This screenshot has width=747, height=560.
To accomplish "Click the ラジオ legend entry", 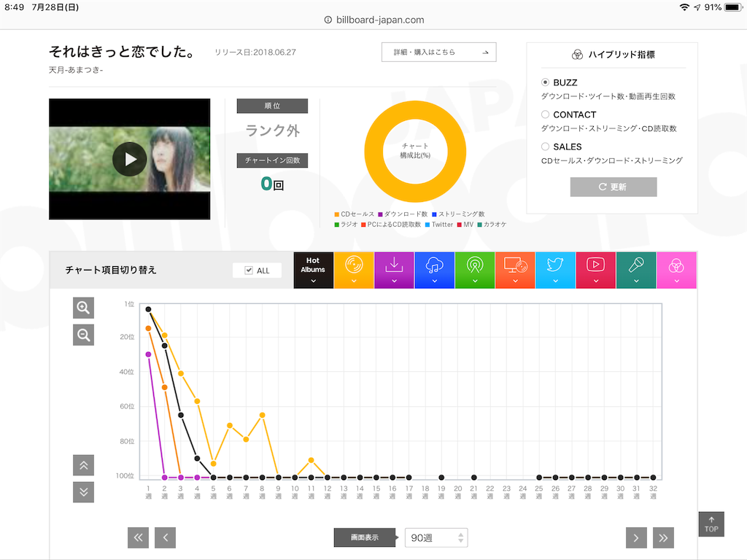I will pyautogui.click(x=346, y=225).
